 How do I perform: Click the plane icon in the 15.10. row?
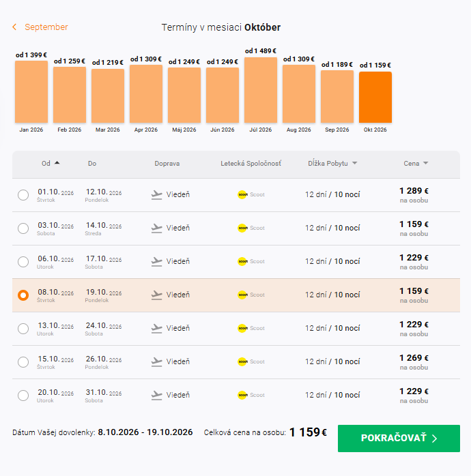(157, 361)
